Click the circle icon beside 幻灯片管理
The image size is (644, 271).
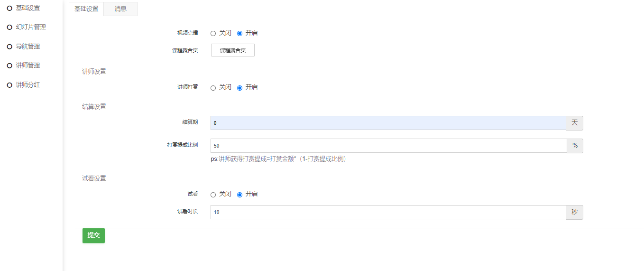(x=9, y=28)
